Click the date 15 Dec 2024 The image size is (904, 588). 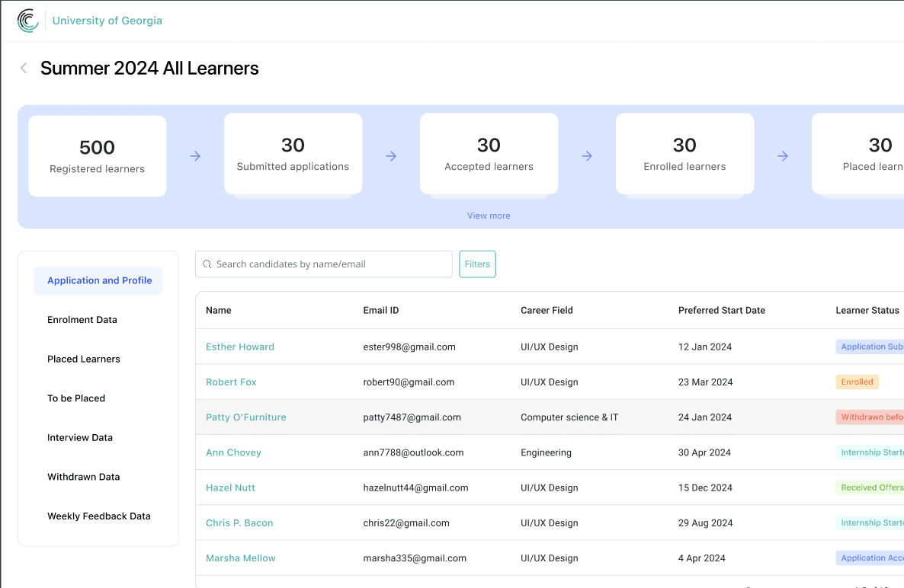705,487
